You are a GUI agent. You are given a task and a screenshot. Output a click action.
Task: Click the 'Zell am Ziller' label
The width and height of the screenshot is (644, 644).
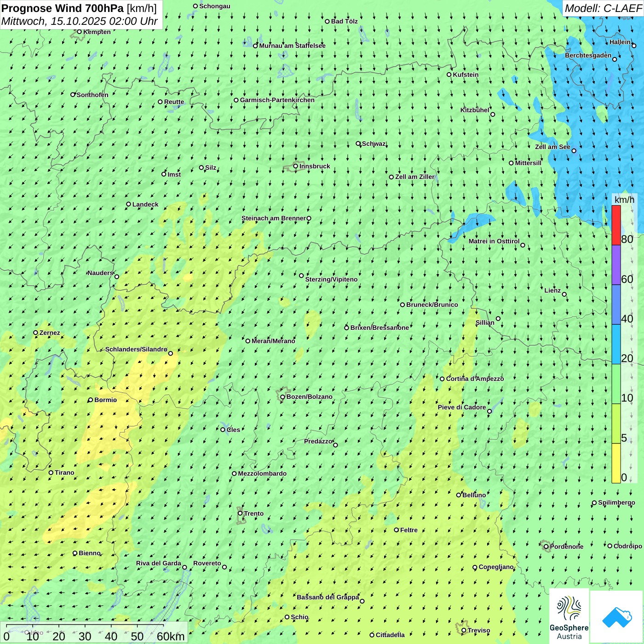pos(415,177)
